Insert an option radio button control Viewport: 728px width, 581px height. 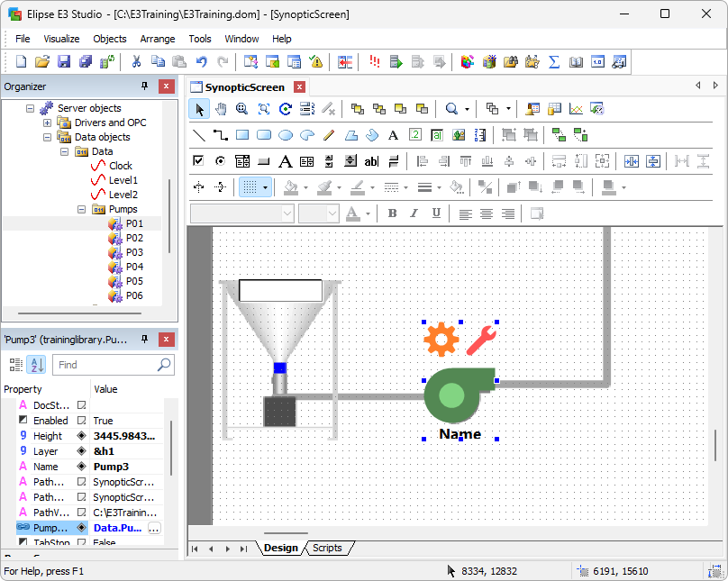221,161
